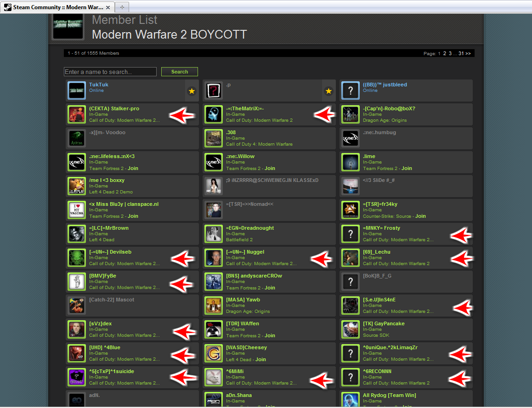
Task: Join .:ne:.Willow's Team Fortress 2 game
Action: coord(270,168)
